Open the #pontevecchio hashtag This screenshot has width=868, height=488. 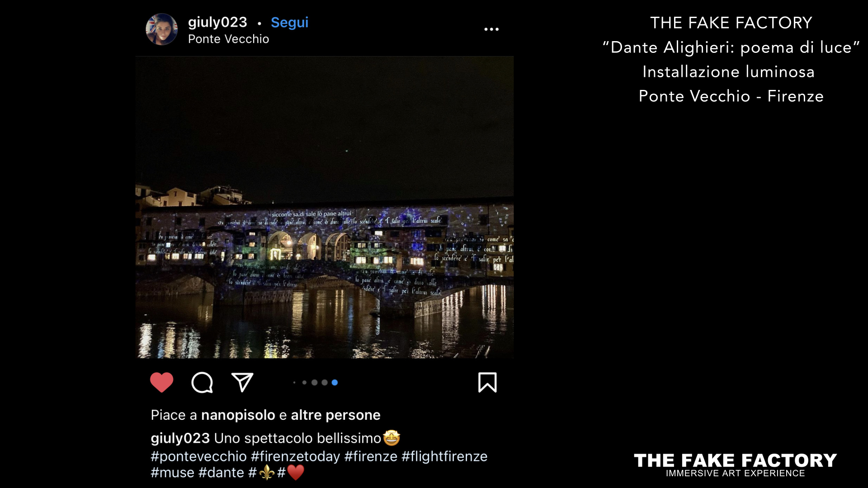(x=198, y=456)
